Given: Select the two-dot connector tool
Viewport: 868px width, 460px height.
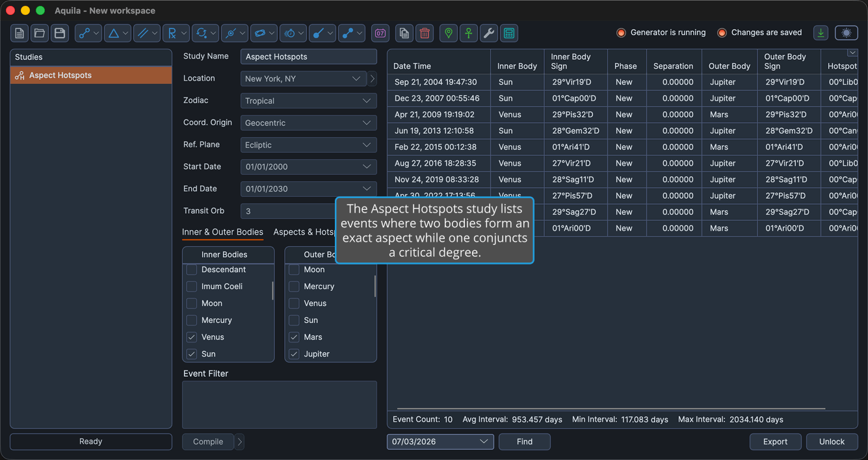Looking at the screenshot, I should tap(352, 33).
